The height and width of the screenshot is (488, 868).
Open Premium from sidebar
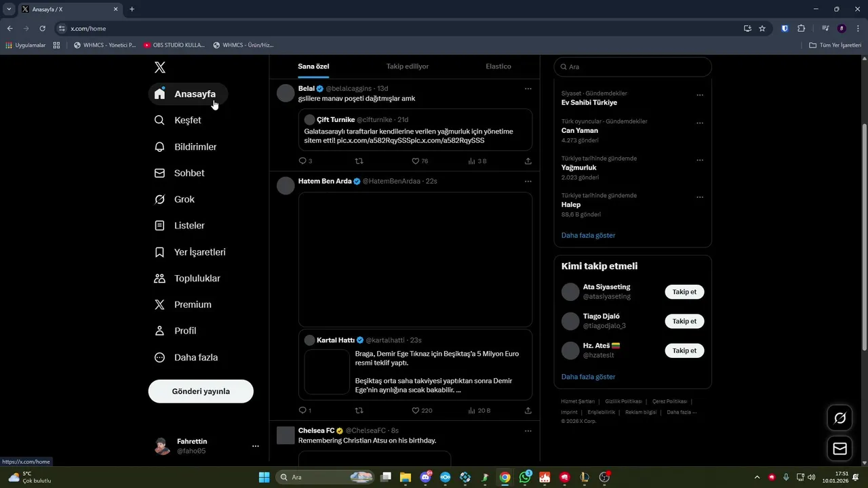(183, 304)
